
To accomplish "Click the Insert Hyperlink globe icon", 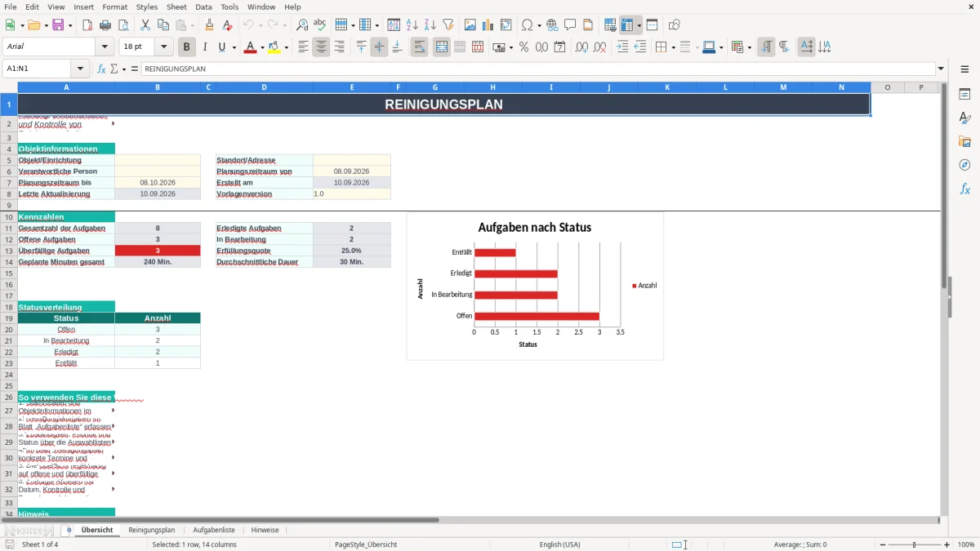I will 552,25.
